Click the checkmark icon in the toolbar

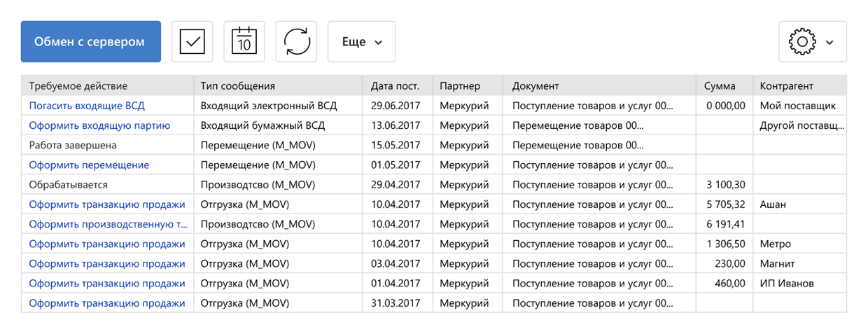[x=192, y=42]
